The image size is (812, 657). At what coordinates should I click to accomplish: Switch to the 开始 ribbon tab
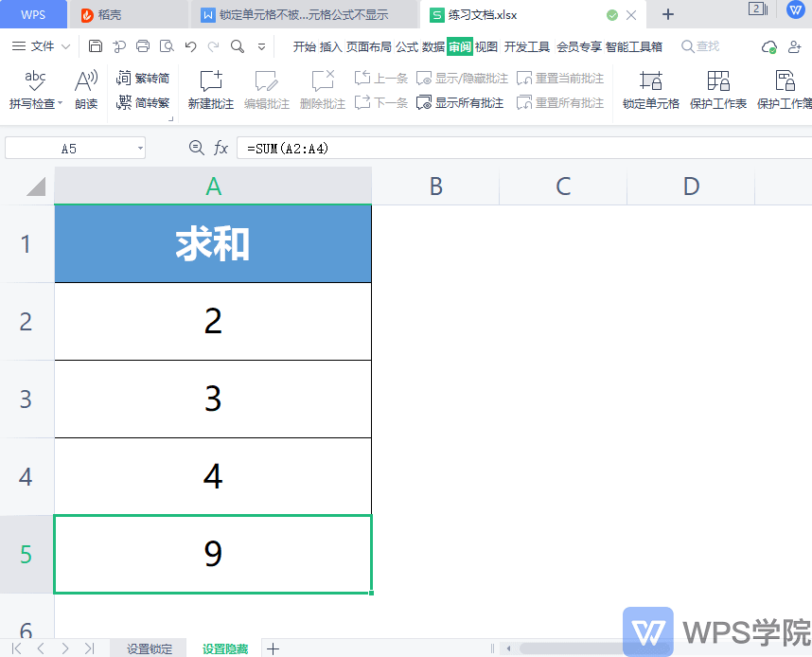(x=304, y=46)
